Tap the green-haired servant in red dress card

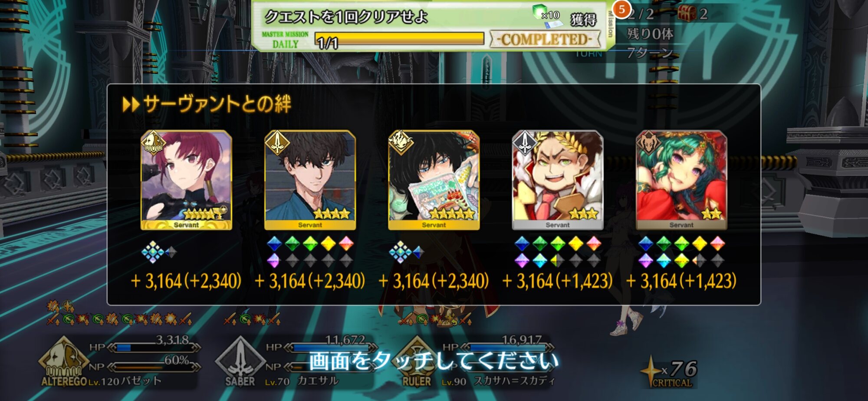tap(681, 180)
